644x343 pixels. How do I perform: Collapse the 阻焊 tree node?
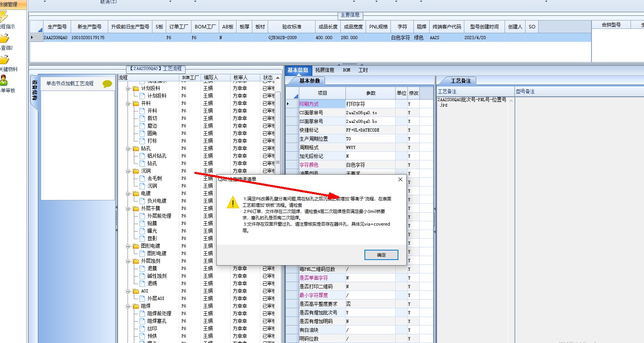click(128, 306)
